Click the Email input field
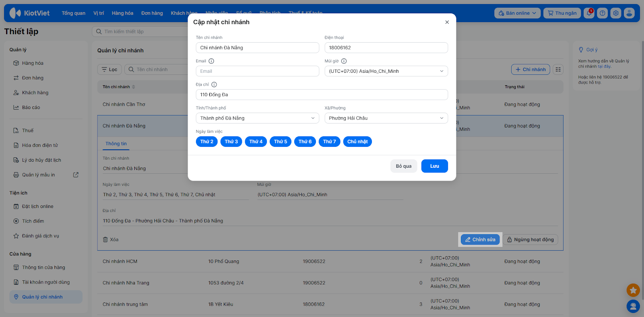 [257, 71]
